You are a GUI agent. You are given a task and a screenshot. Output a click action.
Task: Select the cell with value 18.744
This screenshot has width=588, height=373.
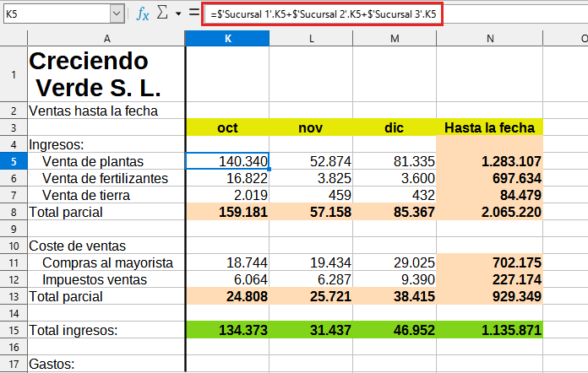click(227, 262)
